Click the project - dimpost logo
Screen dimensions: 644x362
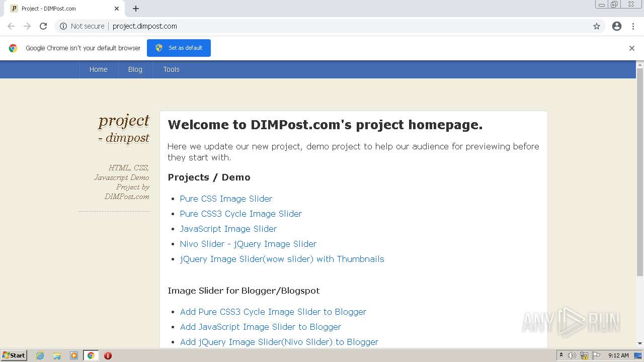[x=124, y=128]
